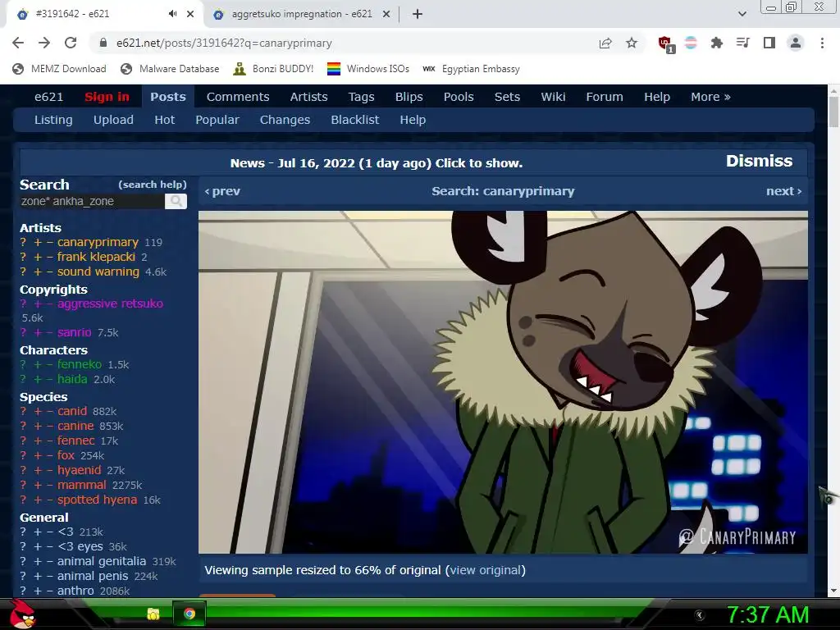Open the browser side panel icon
The height and width of the screenshot is (630, 840).
coord(769,43)
